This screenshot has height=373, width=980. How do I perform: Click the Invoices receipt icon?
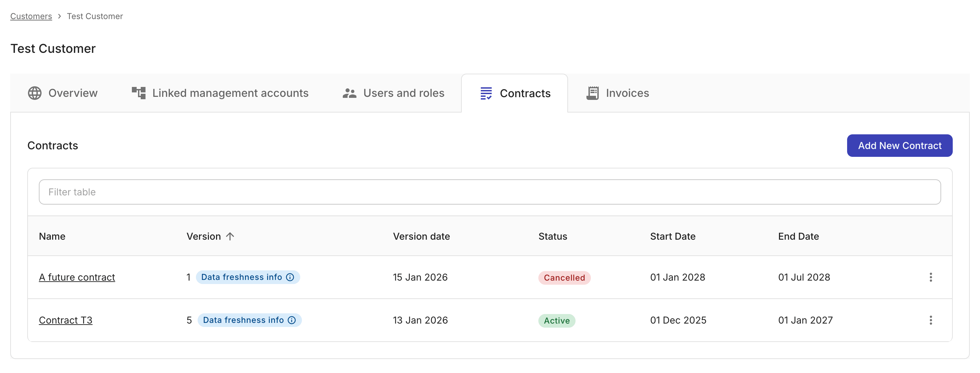coord(592,93)
